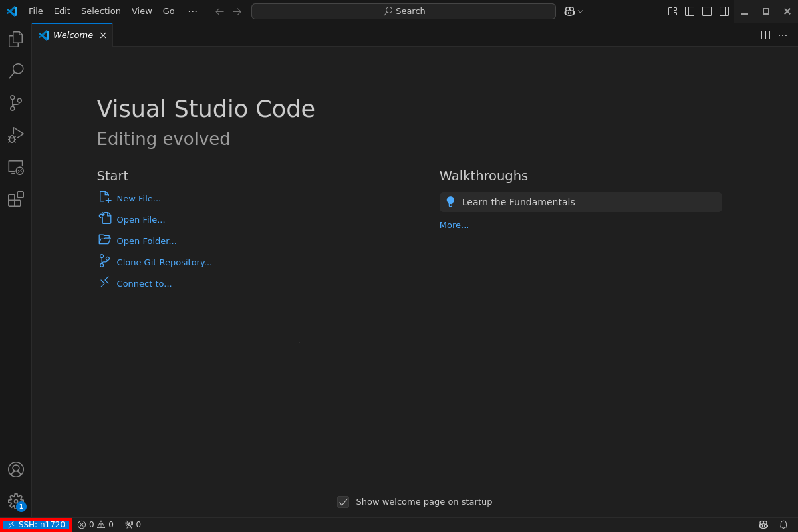Open the View menu

pos(142,11)
